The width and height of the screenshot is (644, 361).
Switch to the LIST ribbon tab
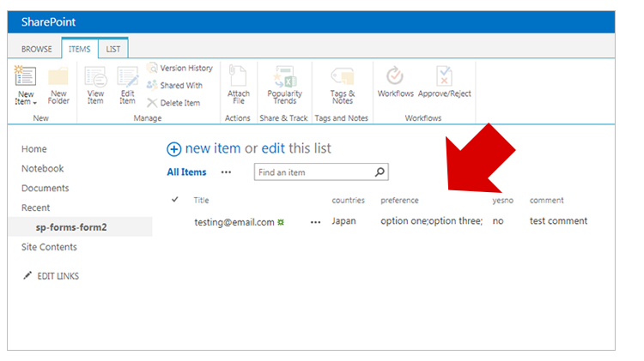pyautogui.click(x=113, y=49)
